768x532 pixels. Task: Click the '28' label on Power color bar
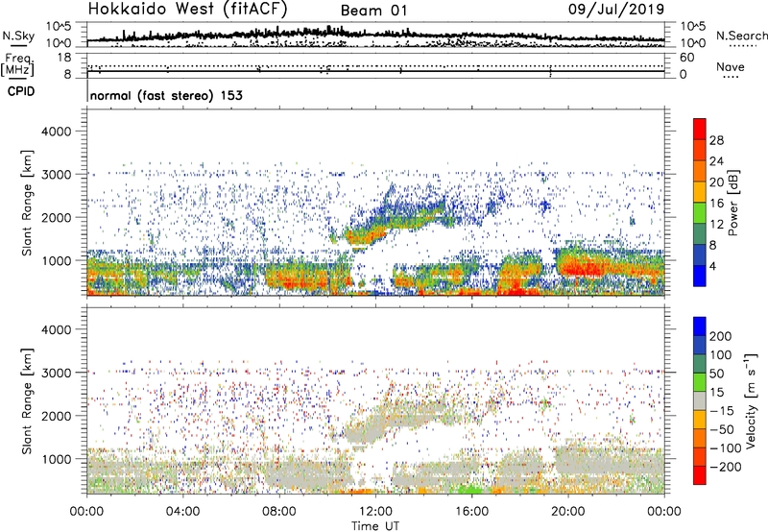pyautogui.click(x=715, y=140)
